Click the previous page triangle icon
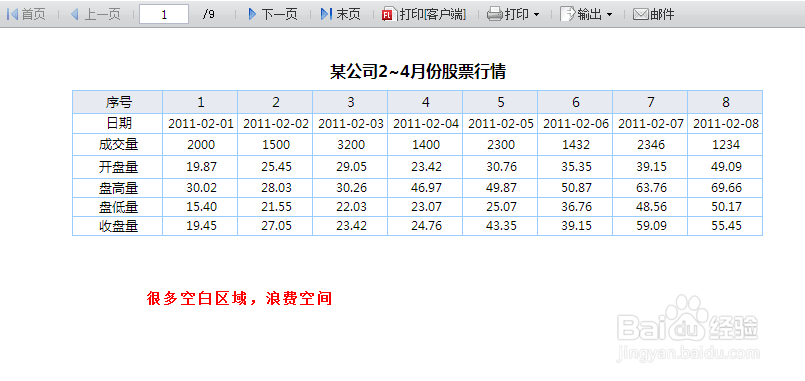The width and height of the screenshot is (805, 381). (x=75, y=14)
